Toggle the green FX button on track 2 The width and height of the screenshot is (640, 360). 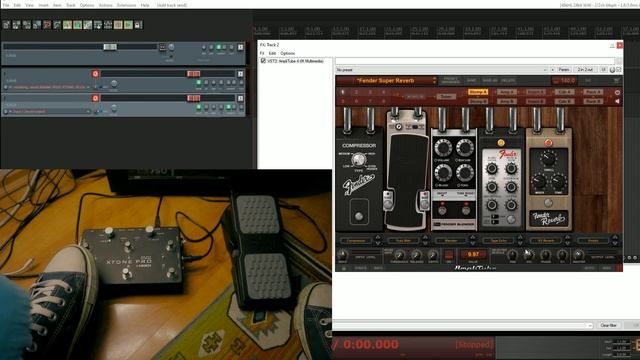(x=198, y=107)
